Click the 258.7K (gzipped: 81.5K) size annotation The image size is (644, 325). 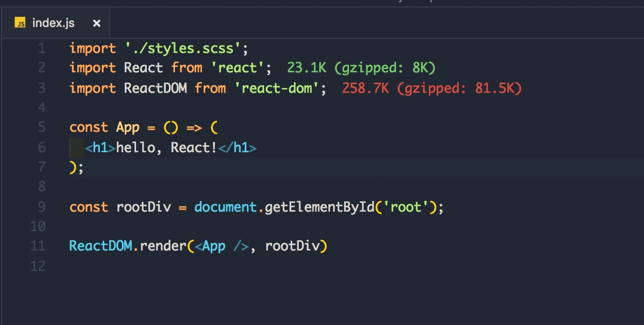pyautogui.click(x=432, y=88)
